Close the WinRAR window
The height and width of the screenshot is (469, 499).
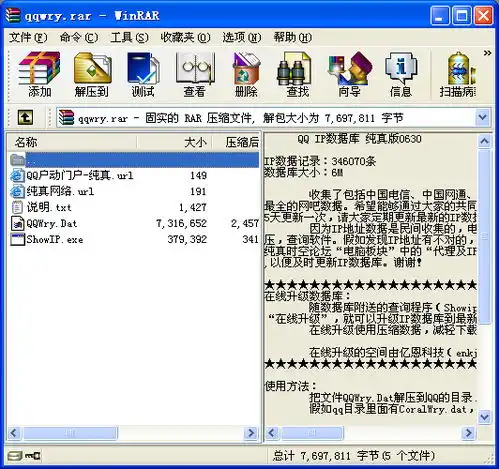(x=483, y=16)
